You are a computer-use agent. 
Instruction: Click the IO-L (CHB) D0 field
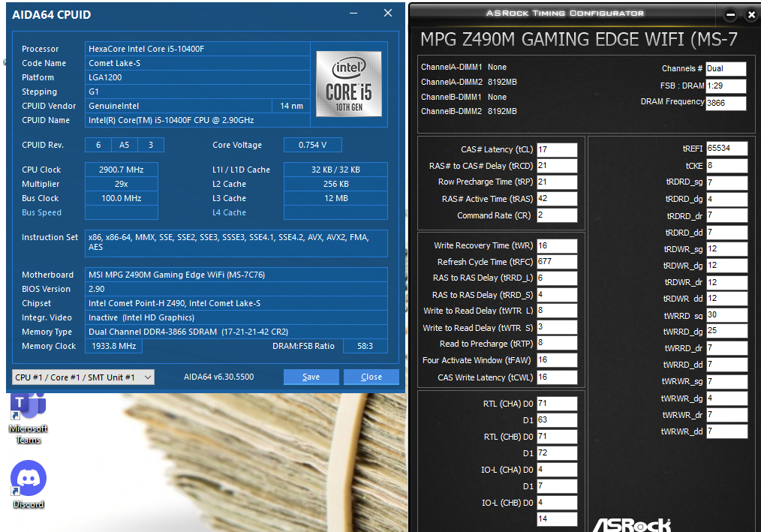point(557,503)
